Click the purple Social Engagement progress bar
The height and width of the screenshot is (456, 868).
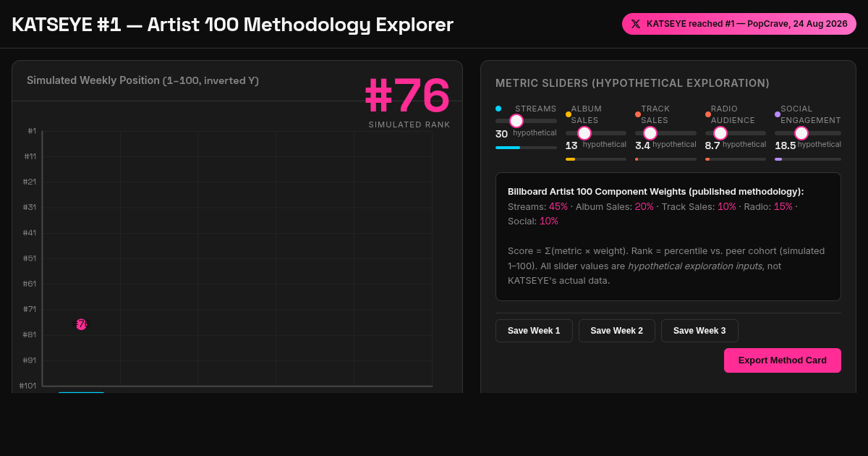point(778,159)
